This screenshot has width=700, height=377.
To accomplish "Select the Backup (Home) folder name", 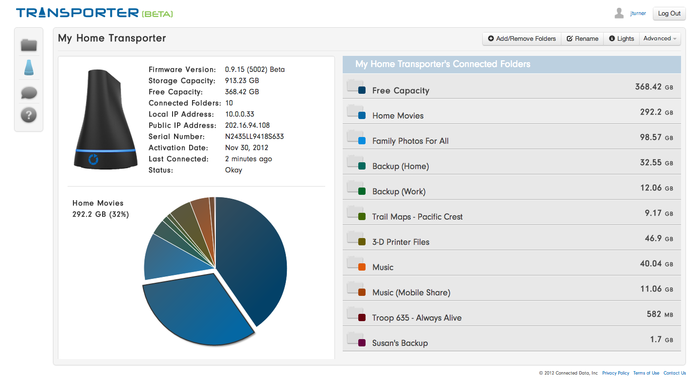I will pos(400,166).
